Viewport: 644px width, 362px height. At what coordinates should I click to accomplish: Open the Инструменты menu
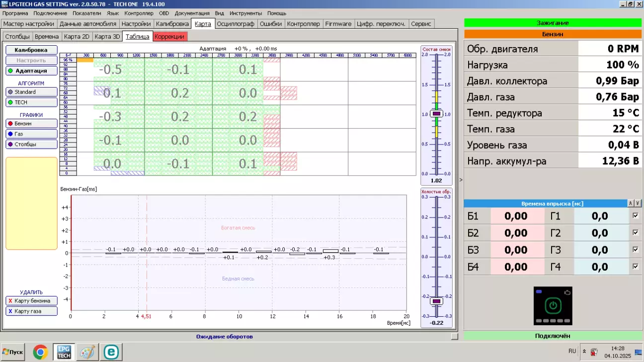[245, 13]
